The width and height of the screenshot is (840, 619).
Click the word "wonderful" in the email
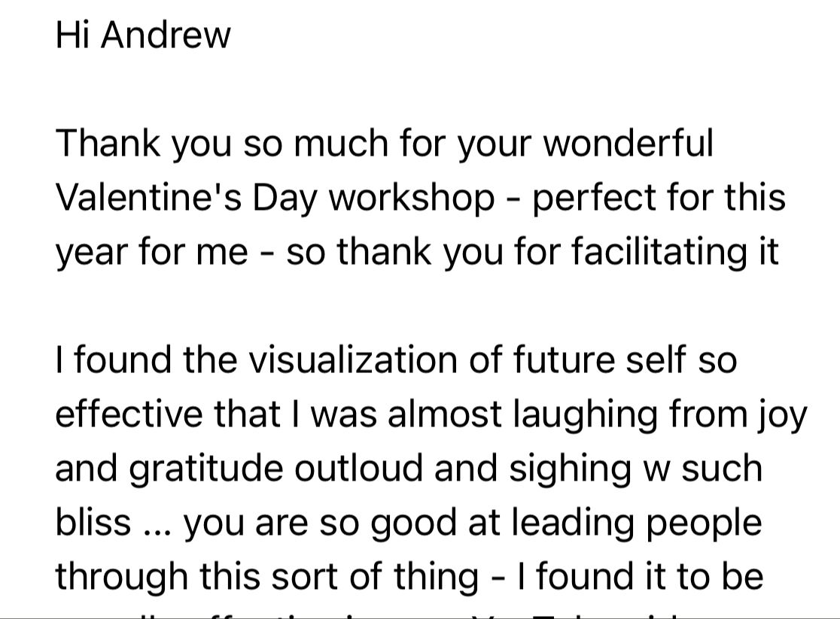628,143
